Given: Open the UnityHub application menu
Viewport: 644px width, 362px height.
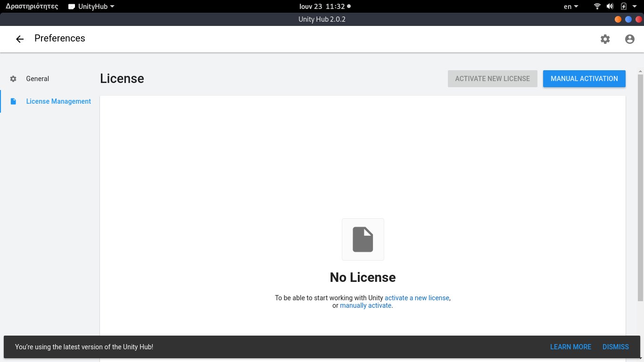Looking at the screenshot, I should click(x=91, y=7).
